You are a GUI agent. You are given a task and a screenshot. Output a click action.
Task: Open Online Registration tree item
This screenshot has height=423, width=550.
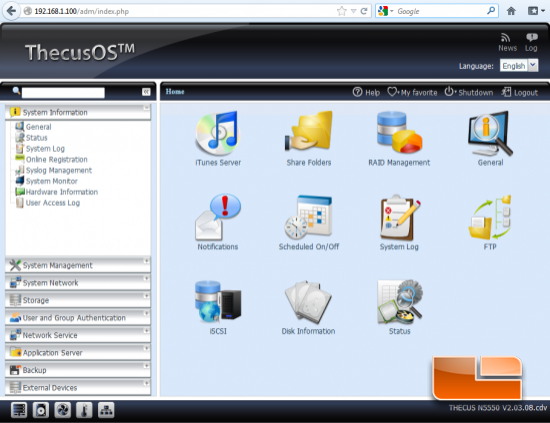(56, 160)
